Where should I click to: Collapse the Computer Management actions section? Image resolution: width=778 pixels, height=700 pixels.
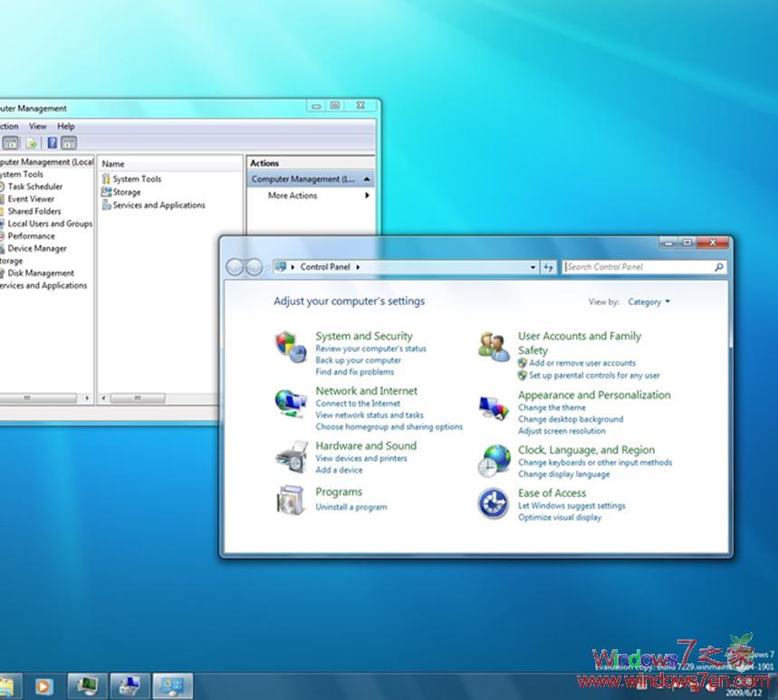(x=367, y=179)
